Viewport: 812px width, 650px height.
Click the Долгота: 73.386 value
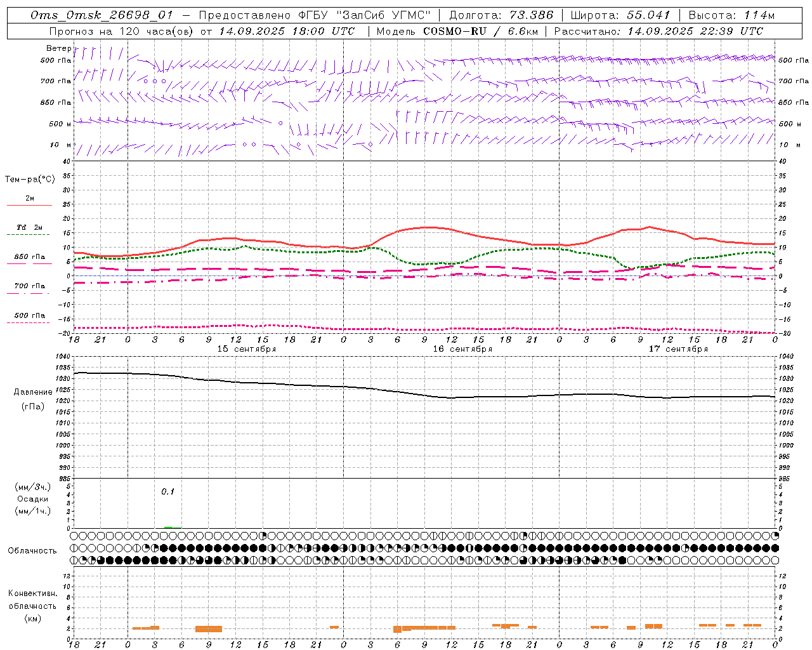pyautogui.click(x=501, y=15)
